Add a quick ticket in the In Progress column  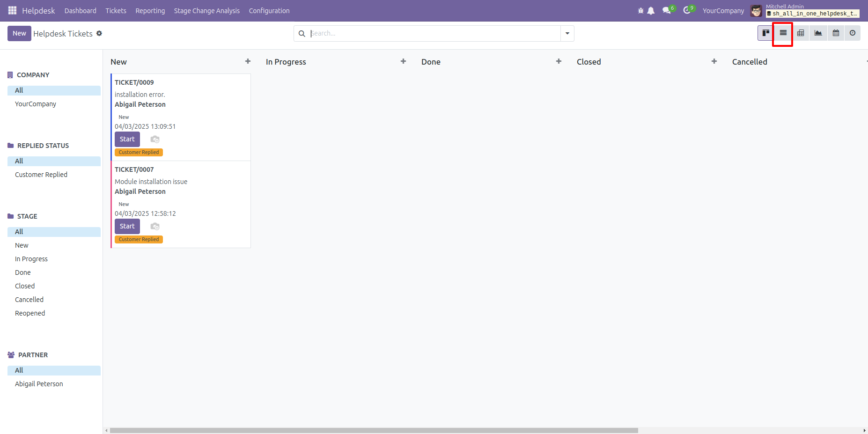click(x=403, y=61)
